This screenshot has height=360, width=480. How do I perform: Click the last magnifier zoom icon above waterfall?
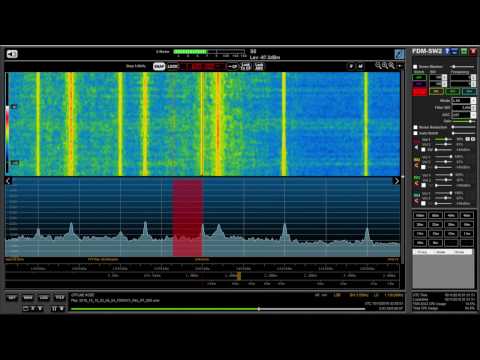pos(392,65)
